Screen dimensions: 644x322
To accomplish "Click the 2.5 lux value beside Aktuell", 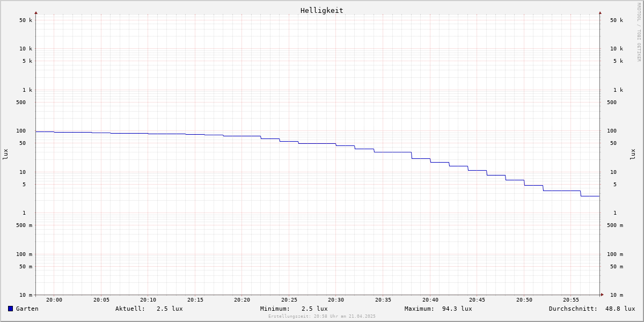I will click(170, 309).
